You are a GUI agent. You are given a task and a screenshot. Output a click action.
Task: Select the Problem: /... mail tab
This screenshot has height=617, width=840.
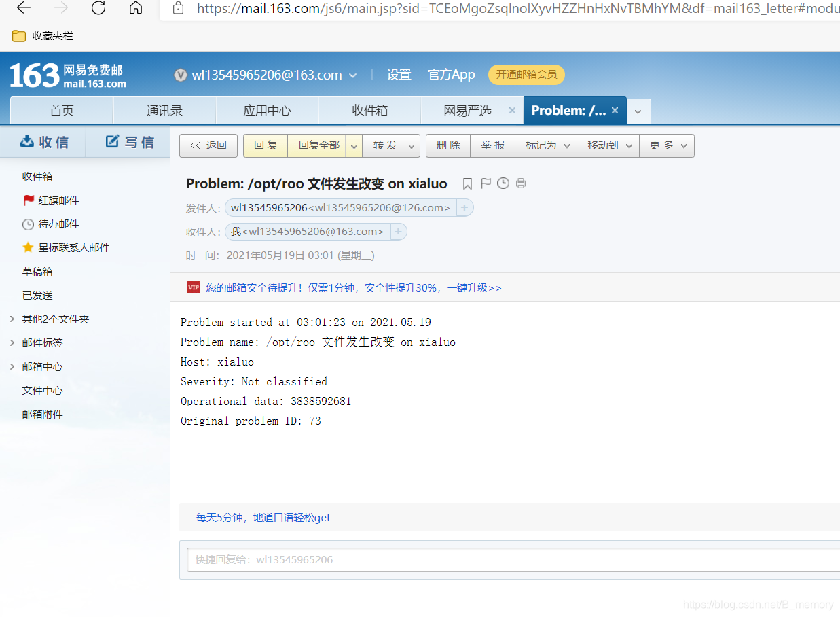[x=568, y=111]
